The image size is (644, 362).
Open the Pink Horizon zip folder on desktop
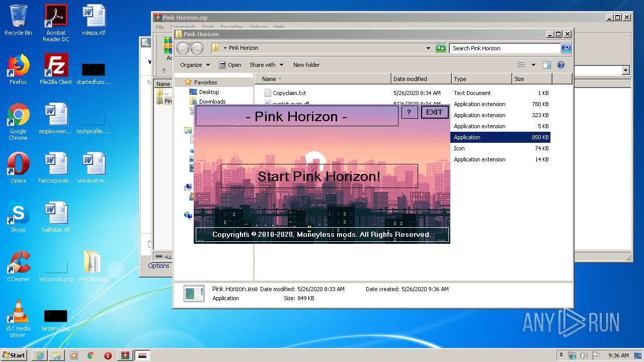point(94,266)
